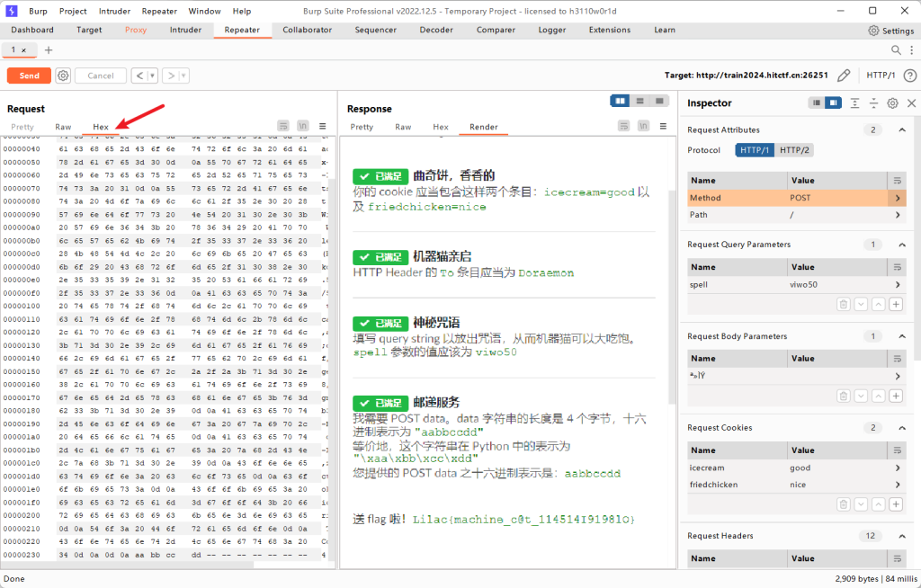Collapse the Request Cookies section

click(902, 428)
